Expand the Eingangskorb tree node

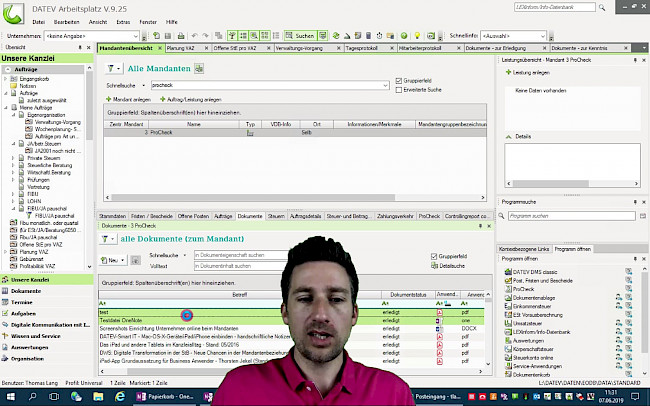pos(6,79)
